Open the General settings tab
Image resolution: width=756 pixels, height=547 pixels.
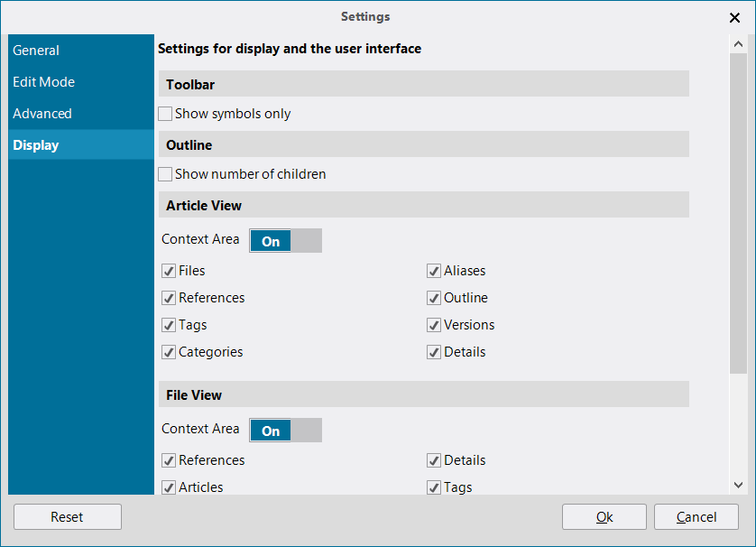[x=36, y=51]
